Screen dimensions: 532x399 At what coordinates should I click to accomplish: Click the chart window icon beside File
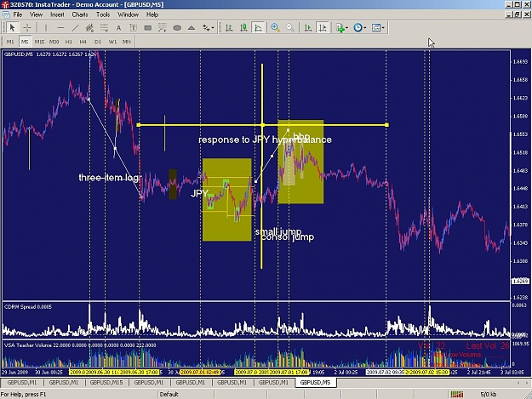(6, 14)
